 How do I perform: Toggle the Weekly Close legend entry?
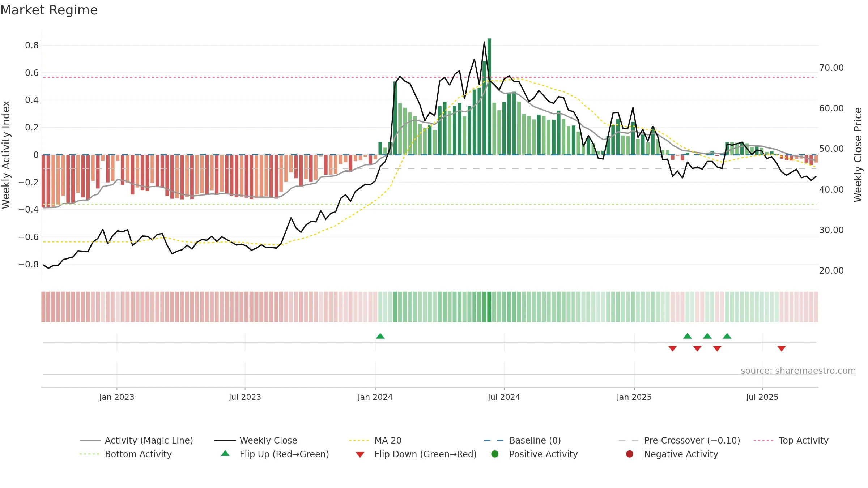pyautogui.click(x=256, y=440)
